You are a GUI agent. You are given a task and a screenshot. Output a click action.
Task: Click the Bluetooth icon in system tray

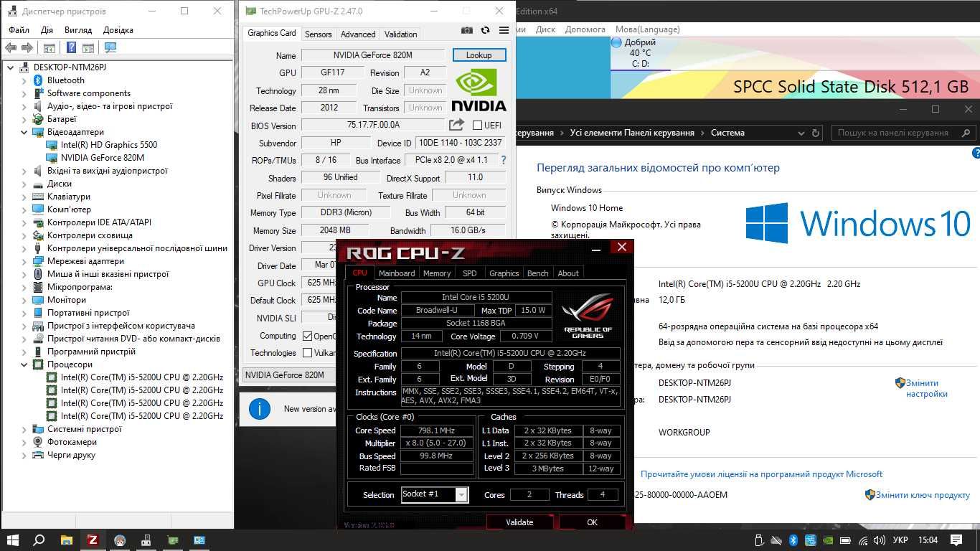pos(793,540)
